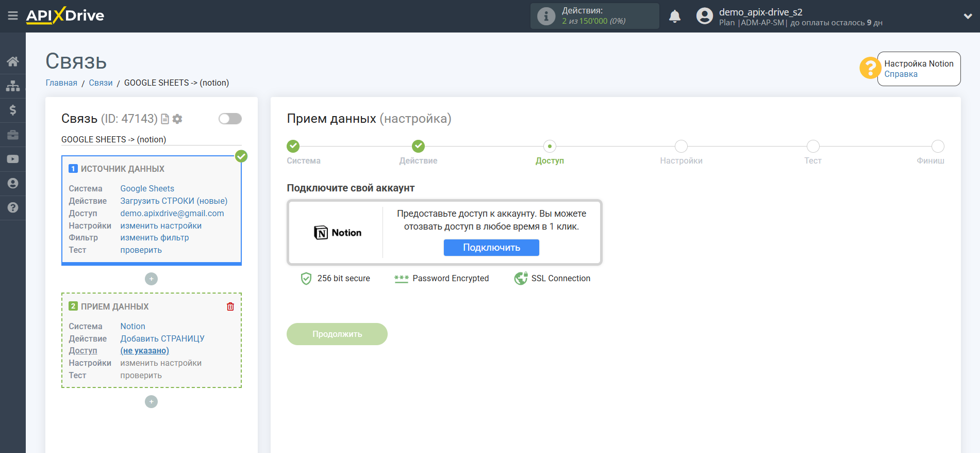
Task: Select the Финиш step
Action: [938, 146]
